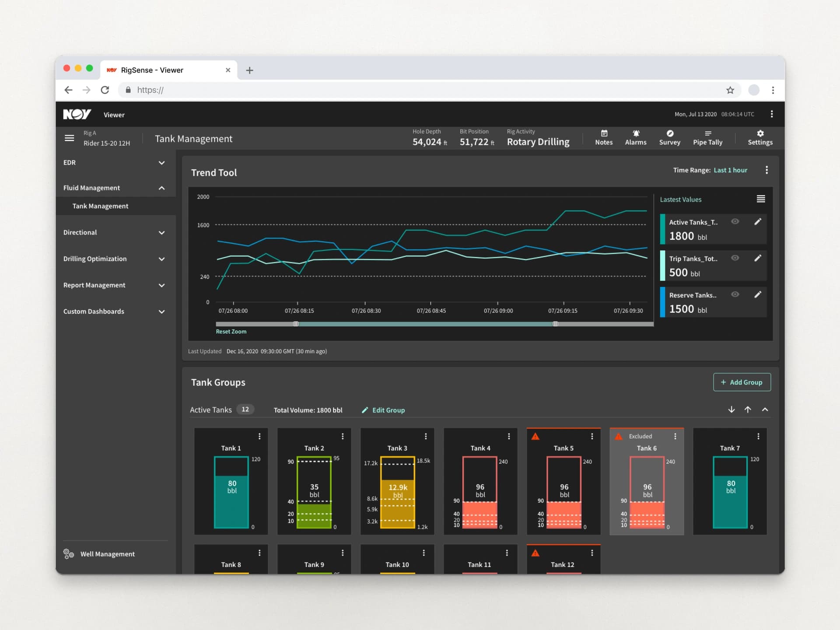Open the Notes panel icon
The width and height of the screenshot is (840, 630).
coord(604,133)
